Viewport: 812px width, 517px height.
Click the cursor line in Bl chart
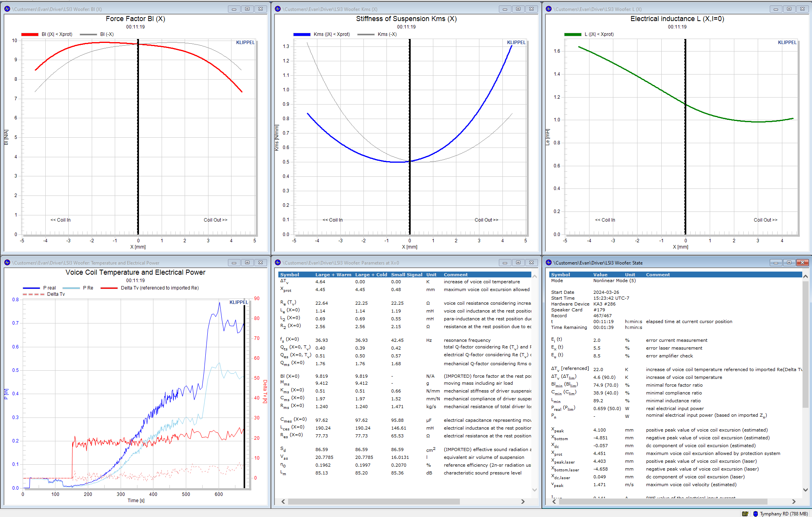138,137
